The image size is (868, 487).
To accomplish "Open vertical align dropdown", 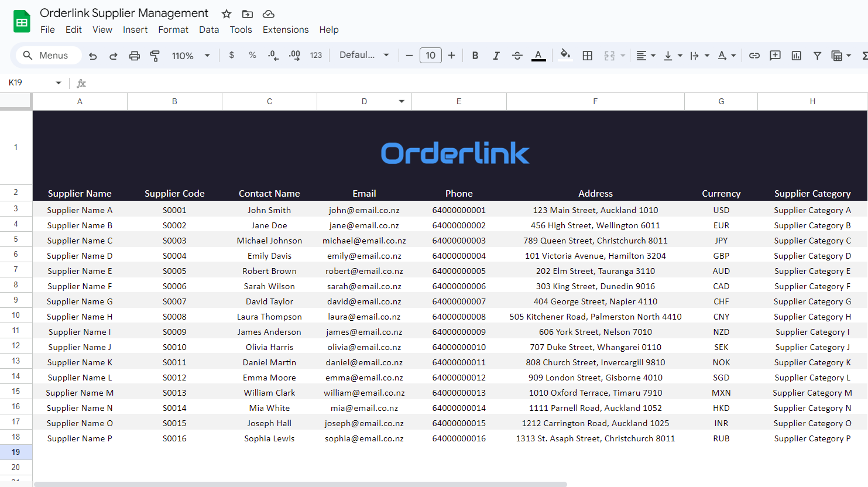I will tap(673, 55).
